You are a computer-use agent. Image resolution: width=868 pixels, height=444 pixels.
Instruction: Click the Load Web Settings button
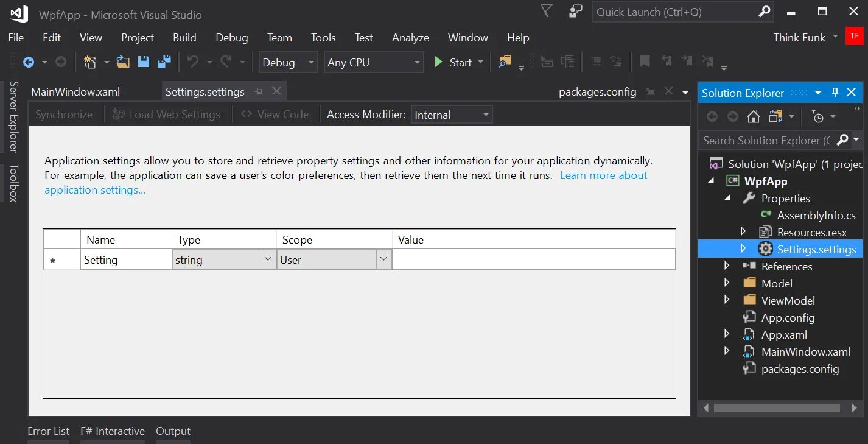pos(166,114)
